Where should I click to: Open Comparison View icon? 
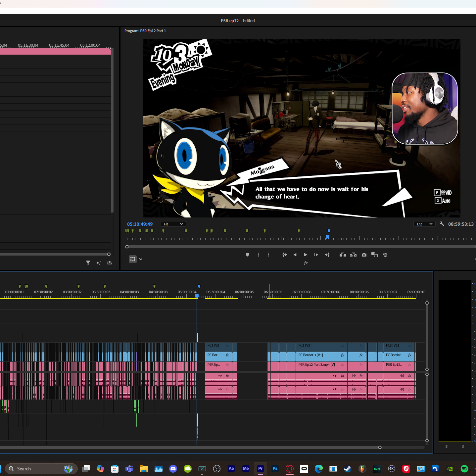coord(374,255)
